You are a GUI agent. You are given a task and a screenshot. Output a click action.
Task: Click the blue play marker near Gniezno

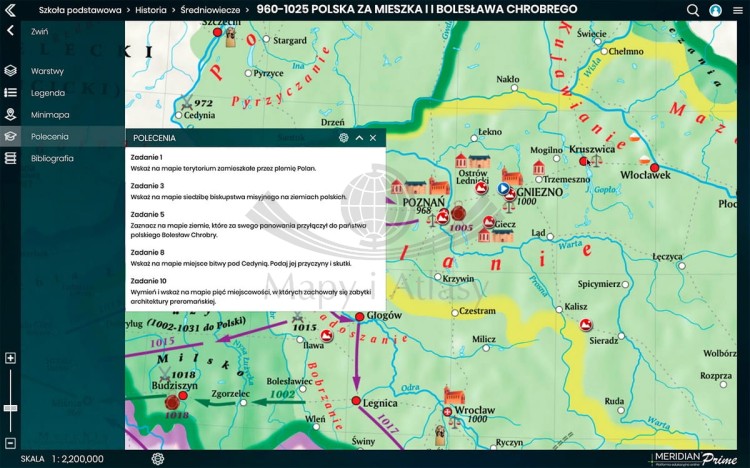pos(503,189)
